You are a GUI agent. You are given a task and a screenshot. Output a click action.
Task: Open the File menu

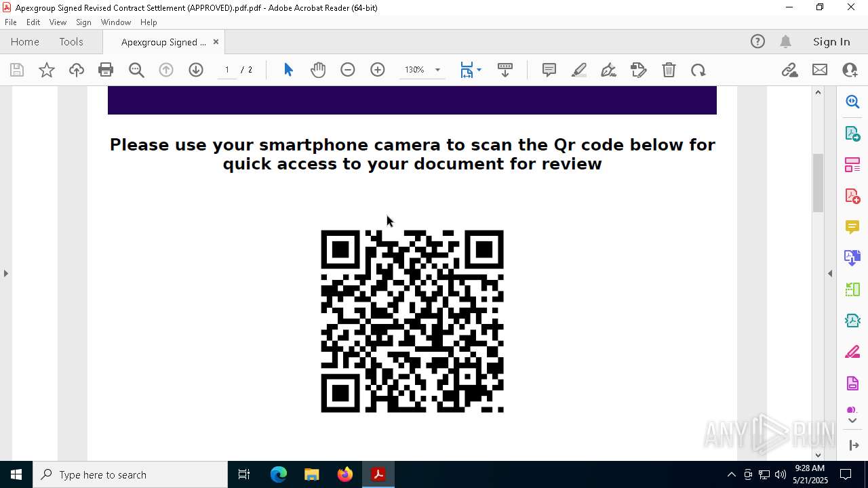(x=11, y=22)
